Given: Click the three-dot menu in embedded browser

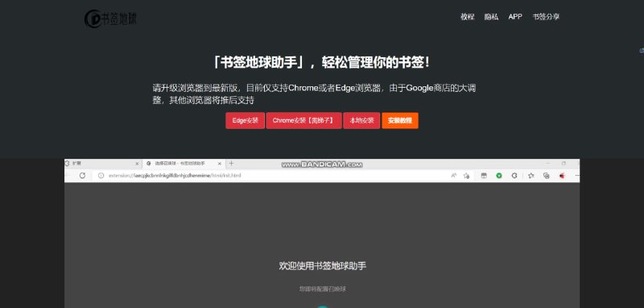Looking at the screenshot, I should 576,176.
